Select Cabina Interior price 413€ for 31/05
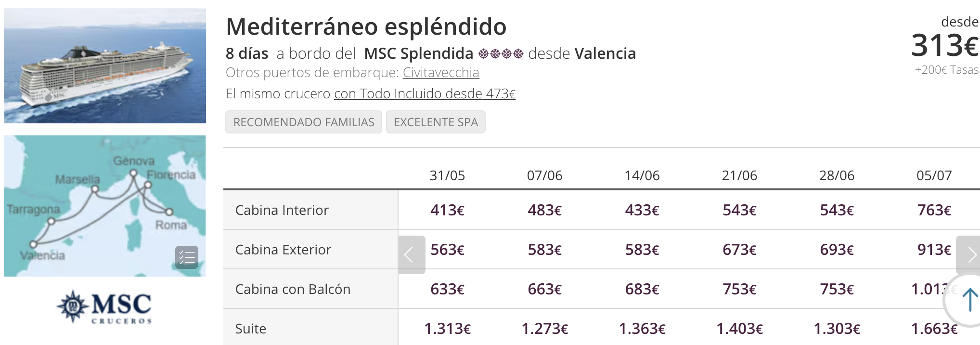Screen dimensions: 980x345 coord(447,210)
